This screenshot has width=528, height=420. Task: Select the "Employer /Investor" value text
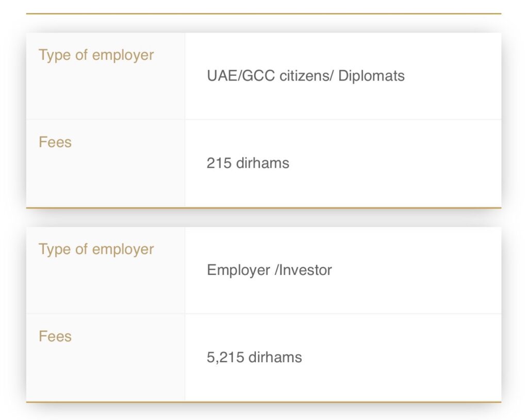(x=269, y=270)
